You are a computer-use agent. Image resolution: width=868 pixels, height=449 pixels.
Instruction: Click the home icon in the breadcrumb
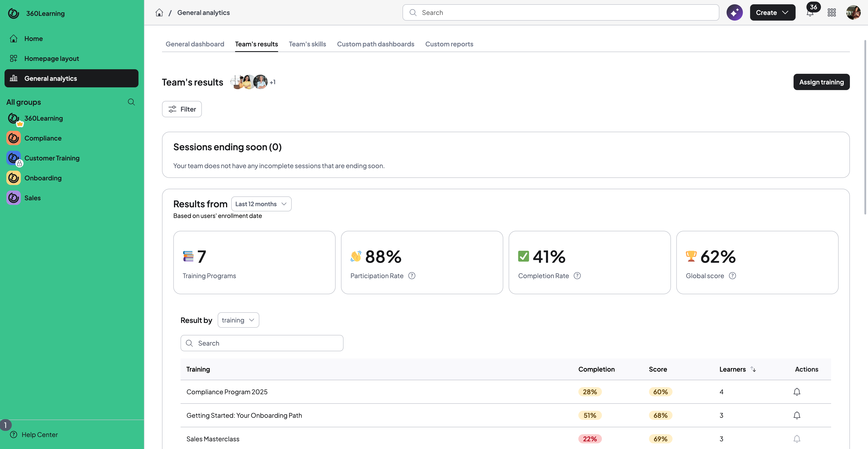pyautogui.click(x=159, y=12)
